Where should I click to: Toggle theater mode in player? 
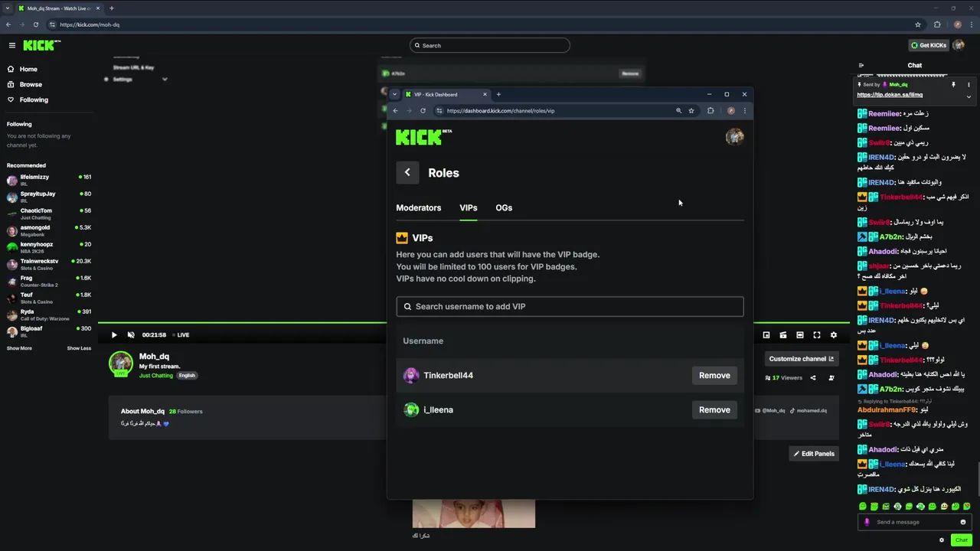800,334
